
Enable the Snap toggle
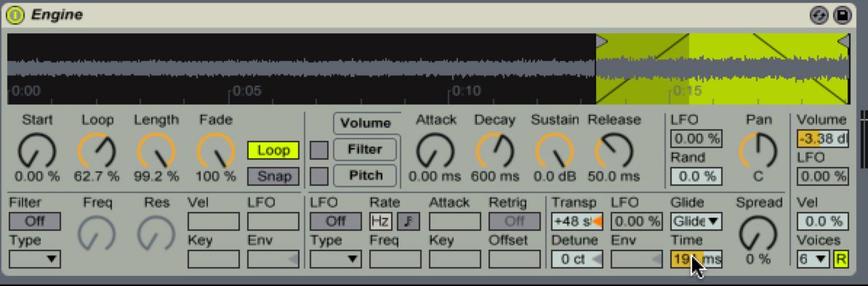(x=273, y=176)
